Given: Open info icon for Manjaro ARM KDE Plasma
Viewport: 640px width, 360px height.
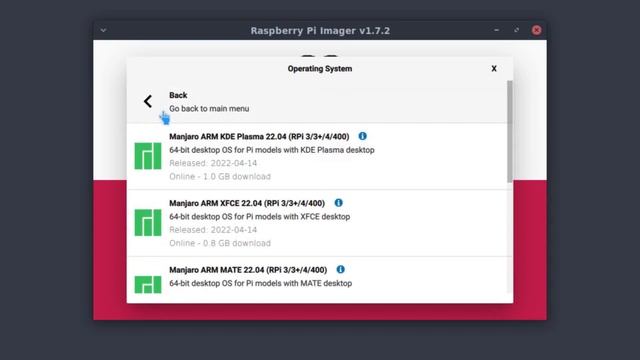Looking at the screenshot, I should [x=362, y=136].
